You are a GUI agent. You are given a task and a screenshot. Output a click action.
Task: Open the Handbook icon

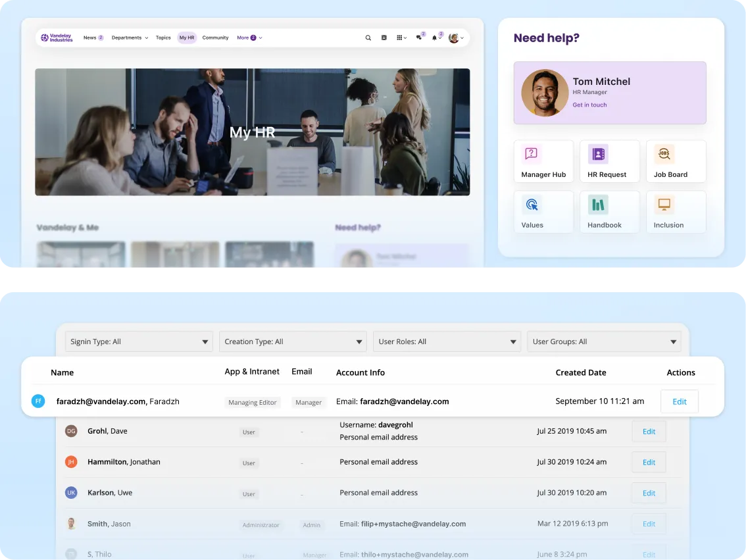(599, 205)
